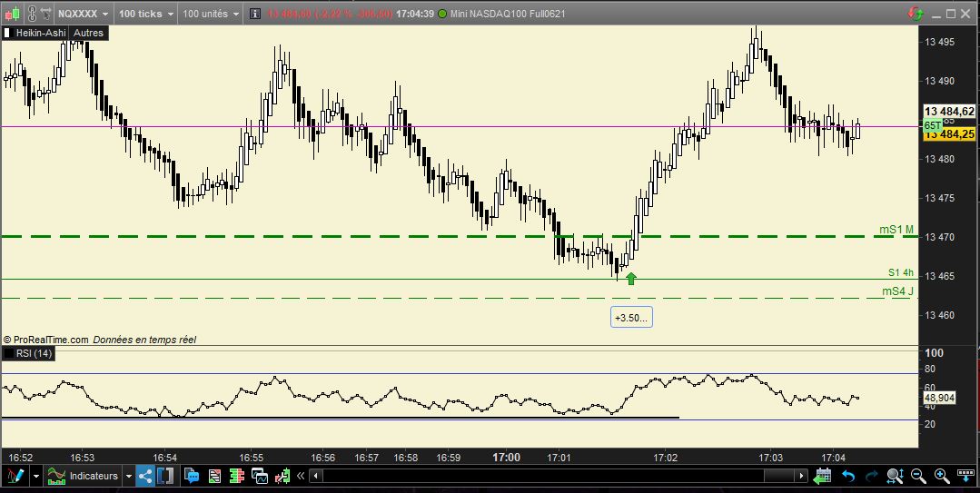This screenshot has width=980, height=493.
Task: Select the drawing tools pencil icon
Action: (x=15, y=476)
